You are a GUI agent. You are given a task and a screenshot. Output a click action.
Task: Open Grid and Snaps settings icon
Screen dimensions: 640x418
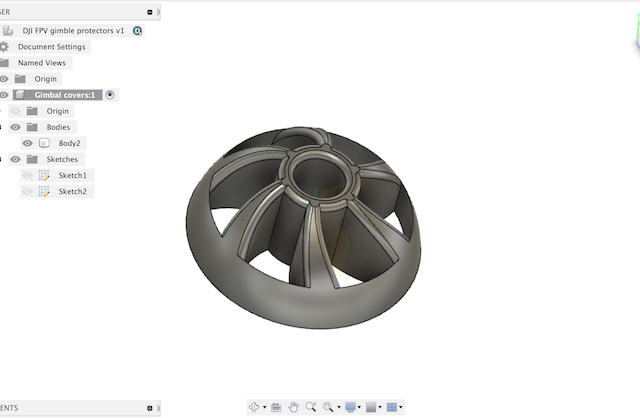coord(371,407)
